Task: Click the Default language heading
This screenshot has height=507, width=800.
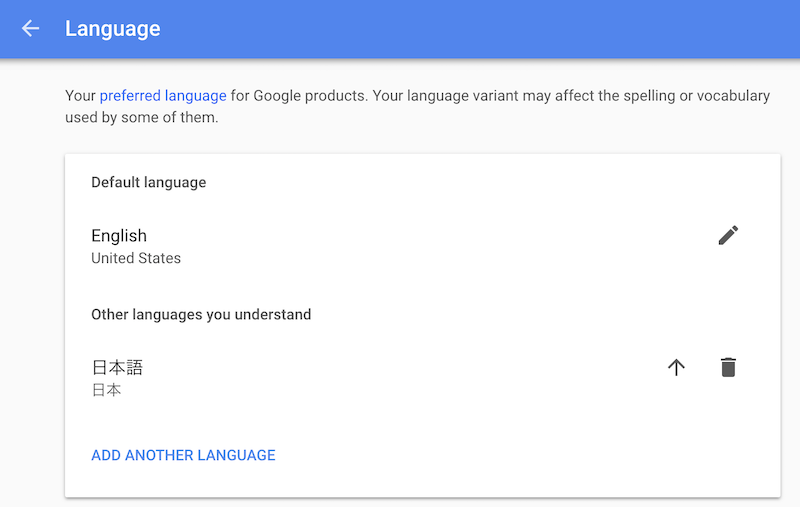Action: pyautogui.click(x=148, y=182)
